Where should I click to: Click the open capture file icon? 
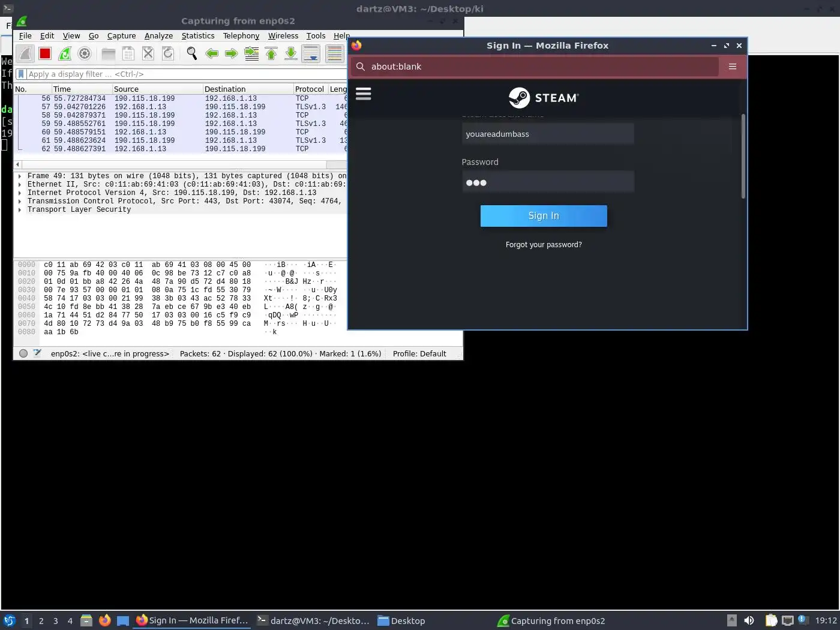click(x=109, y=54)
